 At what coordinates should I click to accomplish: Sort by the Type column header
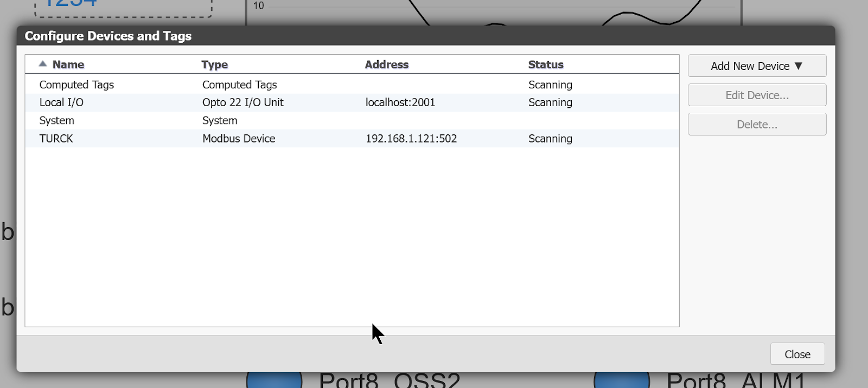(x=215, y=64)
